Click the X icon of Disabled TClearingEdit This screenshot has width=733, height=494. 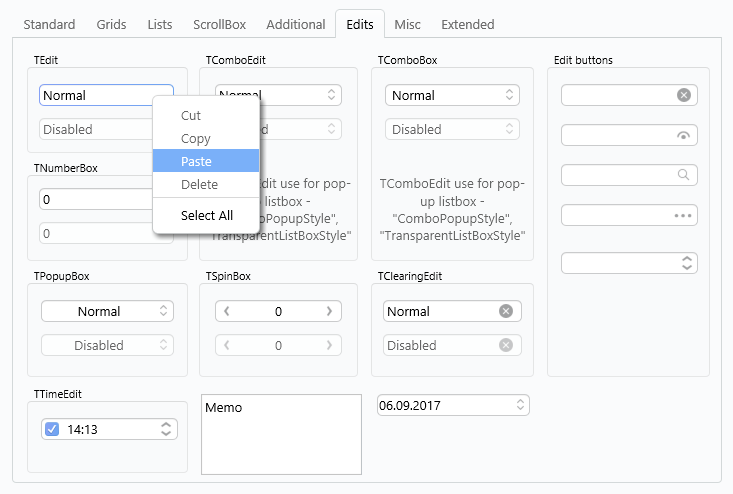tap(506, 345)
